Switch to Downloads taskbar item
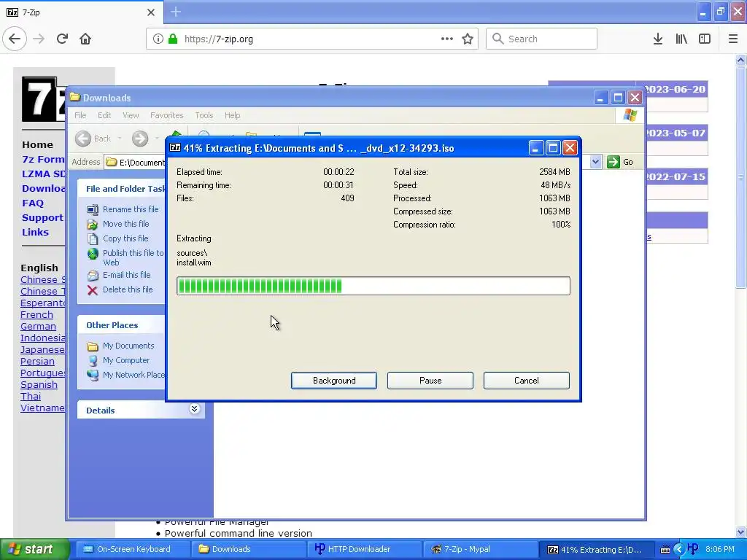The height and width of the screenshot is (560, 747). click(x=249, y=549)
